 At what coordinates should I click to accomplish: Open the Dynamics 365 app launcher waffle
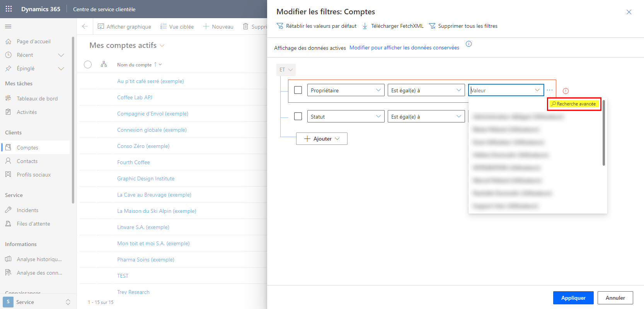click(9, 9)
